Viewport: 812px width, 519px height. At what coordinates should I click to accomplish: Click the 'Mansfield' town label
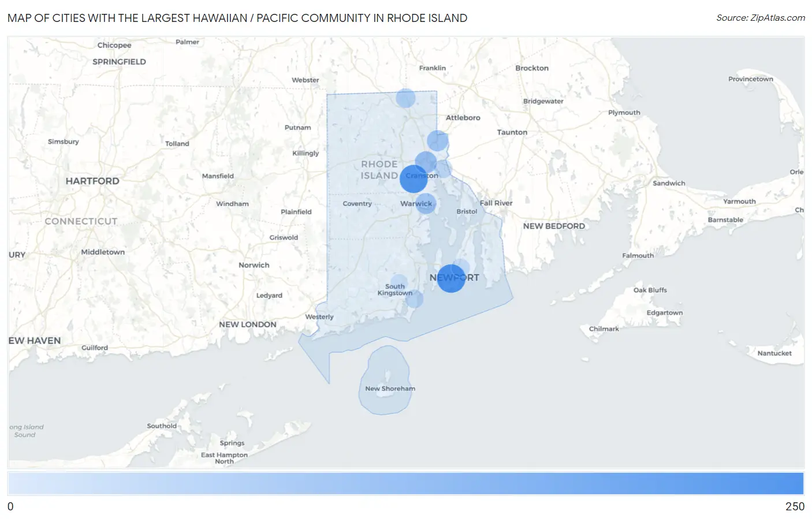218,176
